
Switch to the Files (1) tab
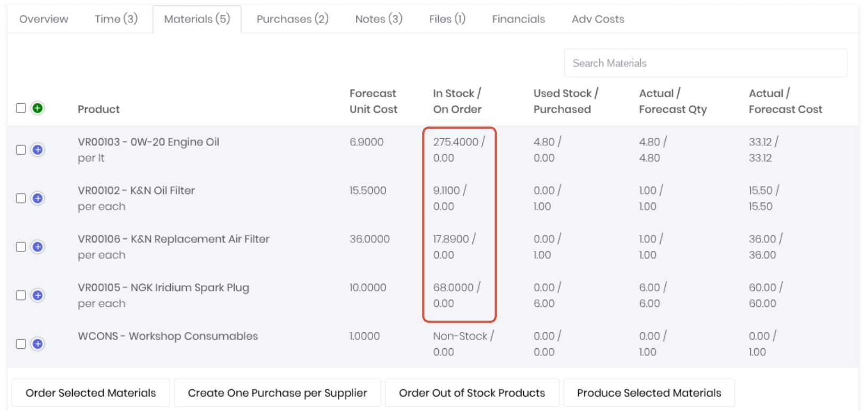(447, 19)
